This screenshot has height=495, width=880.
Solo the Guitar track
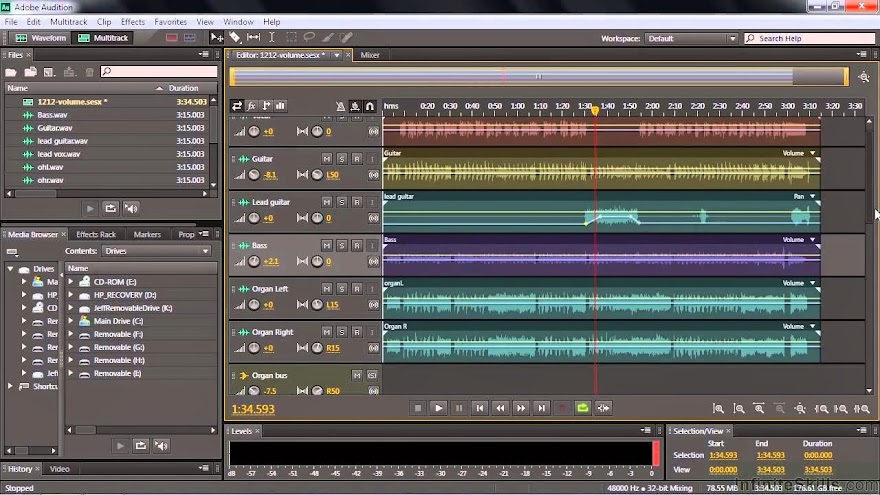click(341, 159)
